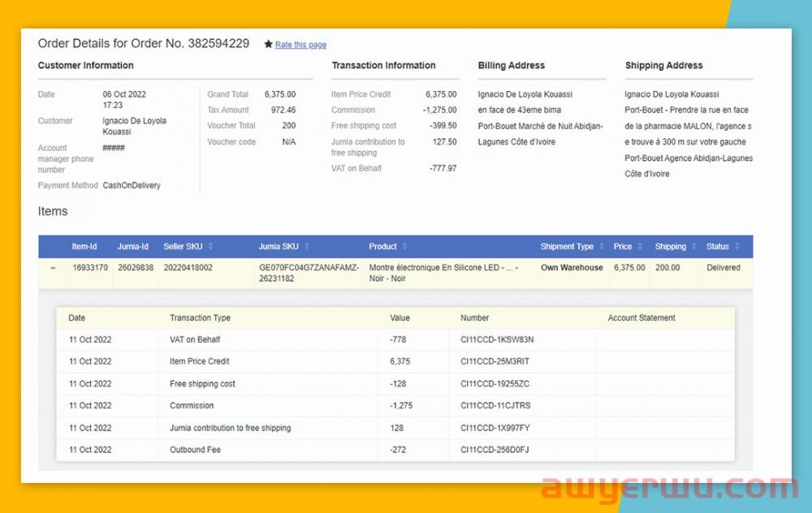Click Jumia SKU GE070FC04G7ZANAFAMZ-26231182
The image size is (812, 513).
point(309,273)
